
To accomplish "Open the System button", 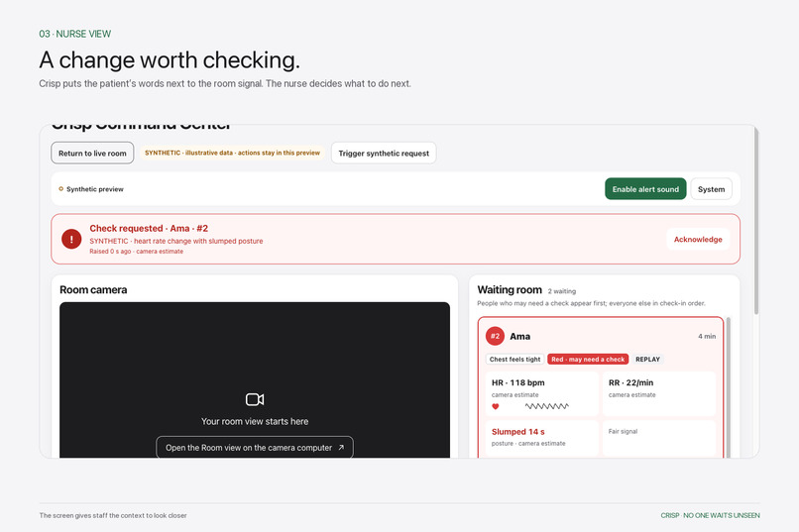I will (x=712, y=189).
